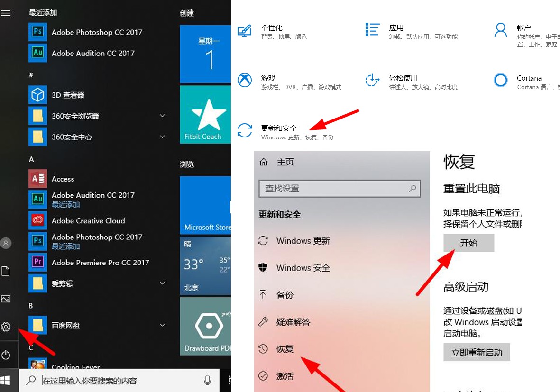Expand 360安全中心 folder
Screen dimensions: 560x392
click(163, 137)
